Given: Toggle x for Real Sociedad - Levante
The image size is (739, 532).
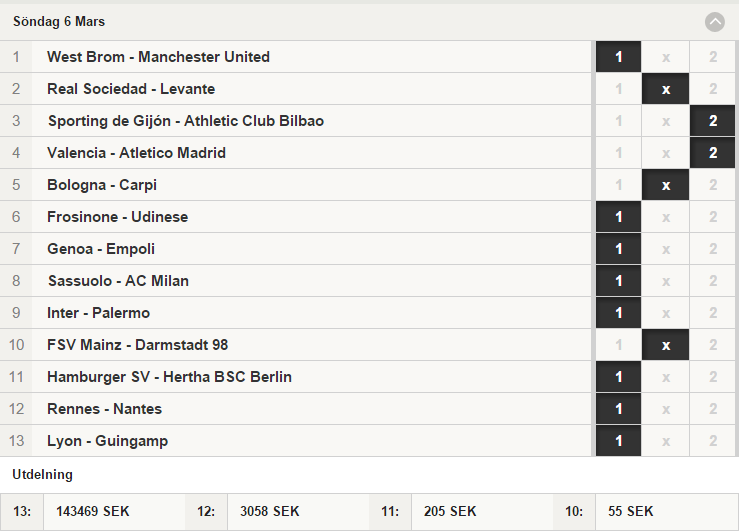Looking at the screenshot, I should coord(665,89).
